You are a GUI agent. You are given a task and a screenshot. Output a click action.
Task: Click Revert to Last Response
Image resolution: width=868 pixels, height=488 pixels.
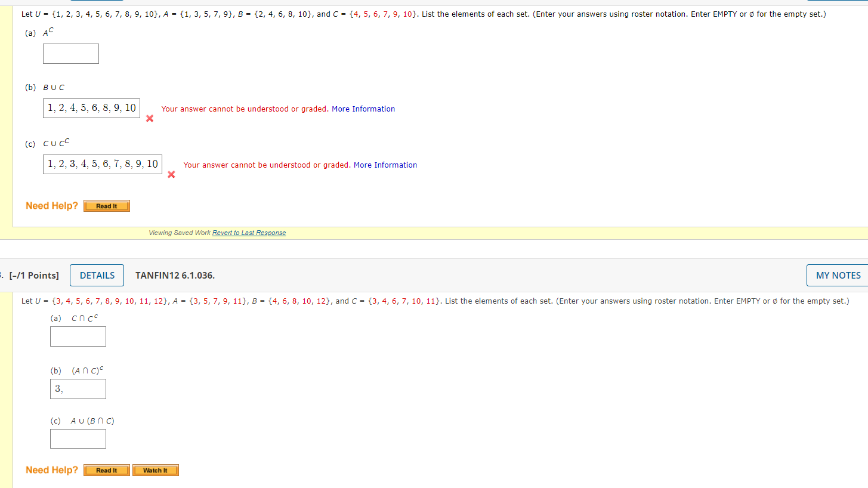coord(249,233)
